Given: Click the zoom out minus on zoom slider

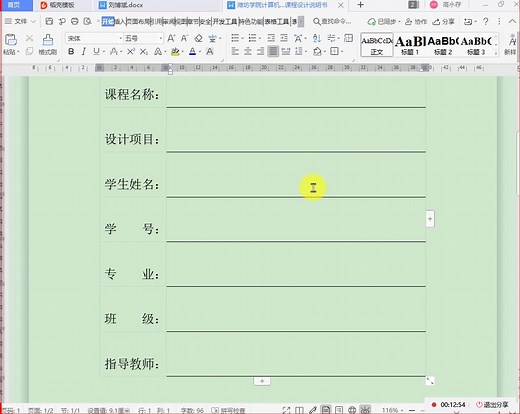Looking at the screenshot, I should point(412,410).
